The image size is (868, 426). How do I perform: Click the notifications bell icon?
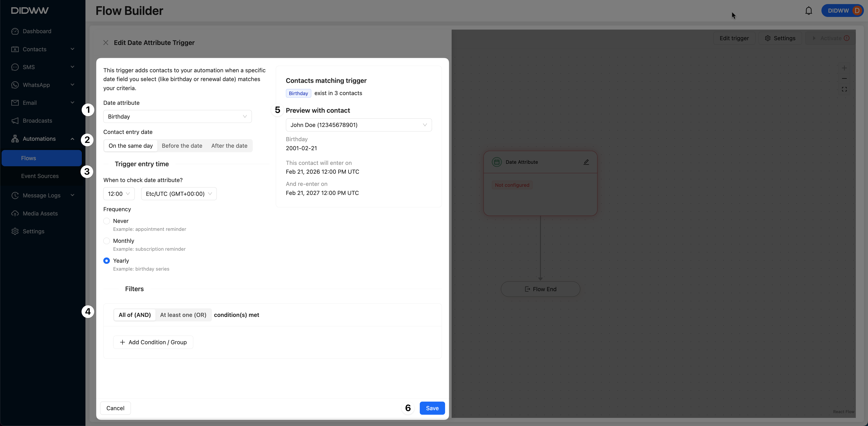point(808,11)
